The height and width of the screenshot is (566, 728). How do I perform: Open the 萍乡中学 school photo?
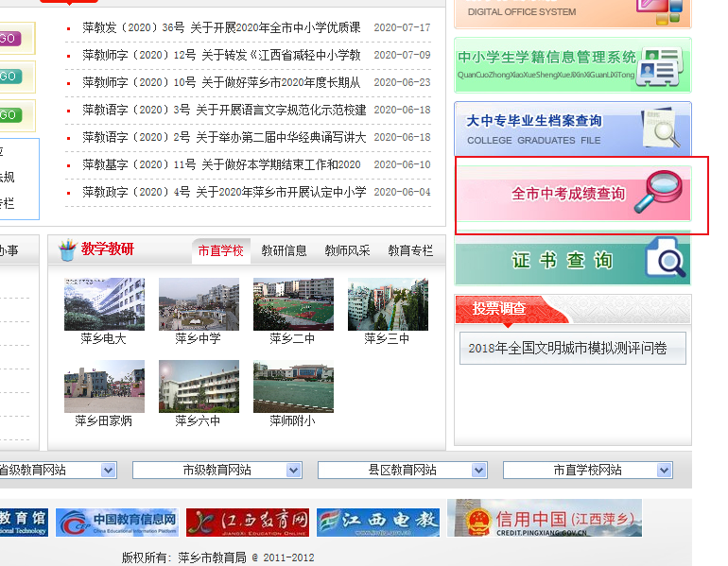[x=199, y=304]
